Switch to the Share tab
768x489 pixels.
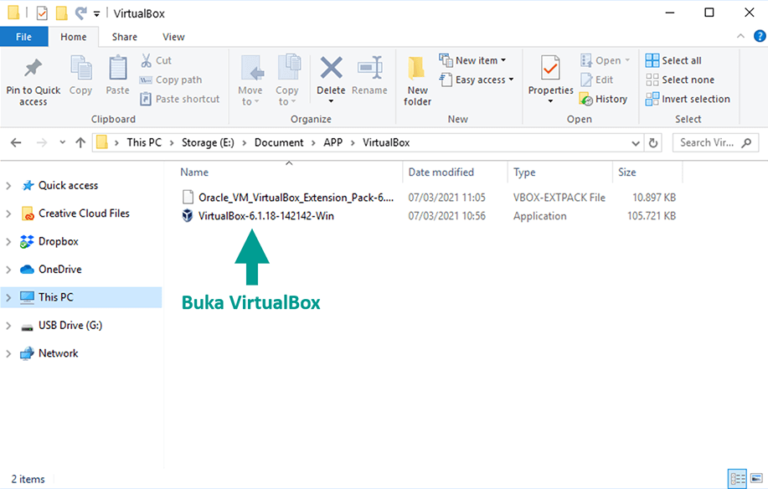(x=124, y=37)
